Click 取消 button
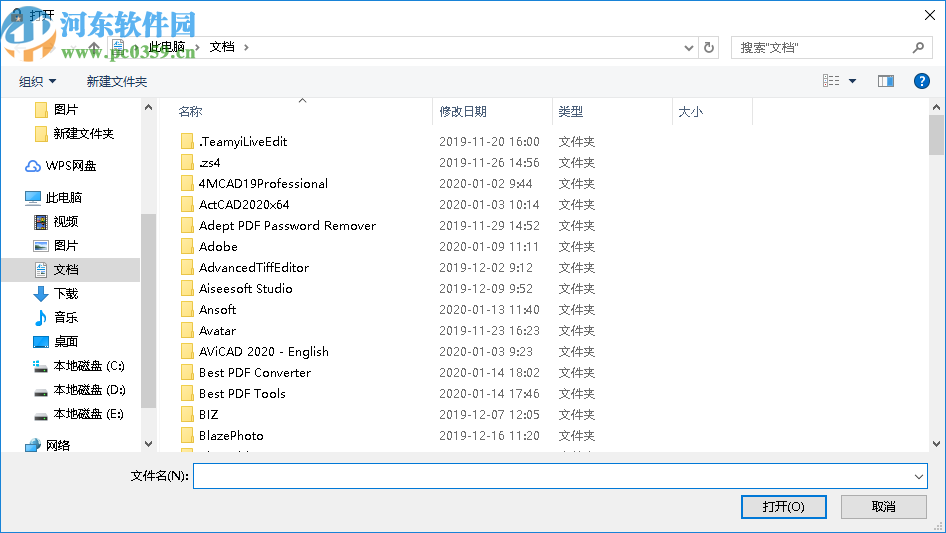The width and height of the screenshot is (946, 533). pos(883,506)
